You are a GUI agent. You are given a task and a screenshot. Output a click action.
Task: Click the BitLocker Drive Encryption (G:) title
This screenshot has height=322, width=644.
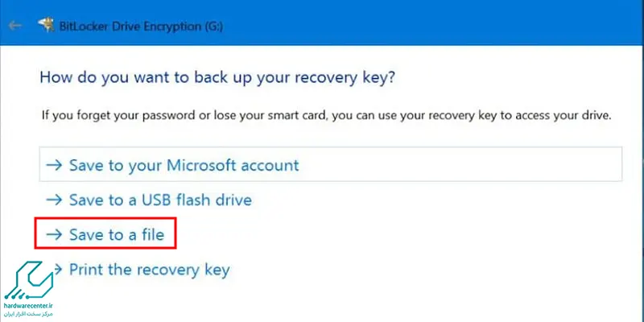tap(142, 27)
